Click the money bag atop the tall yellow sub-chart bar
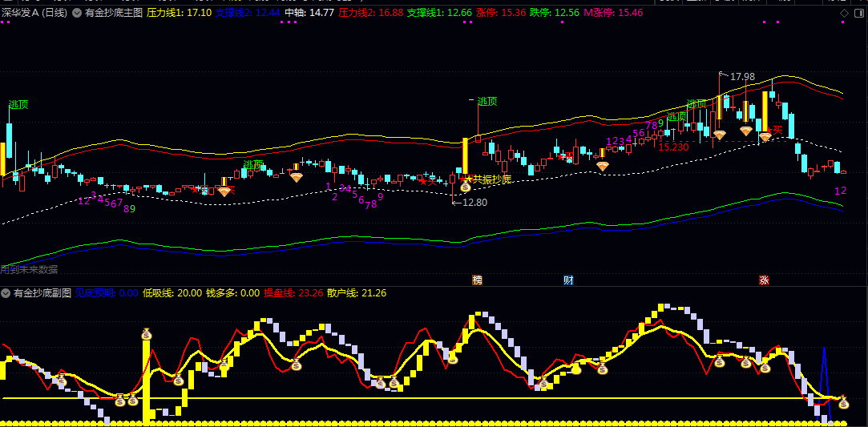 (x=146, y=333)
